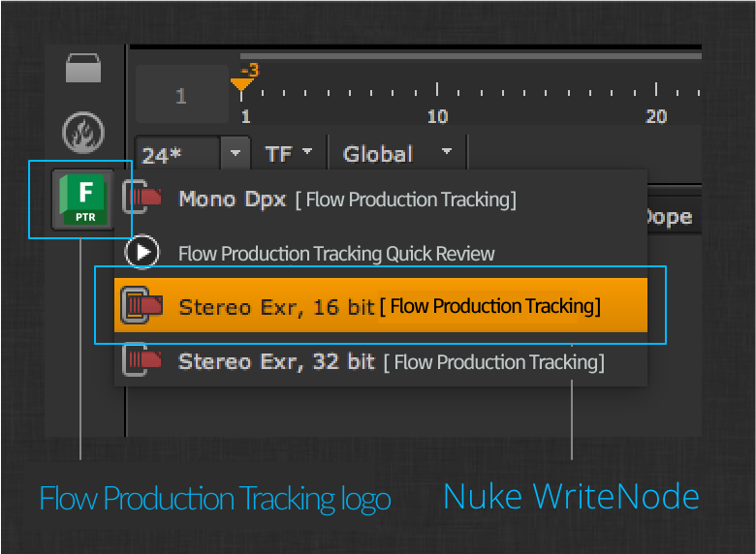
Task: Click write node icon beside Stereo Exr 16 bit
Action: click(142, 305)
